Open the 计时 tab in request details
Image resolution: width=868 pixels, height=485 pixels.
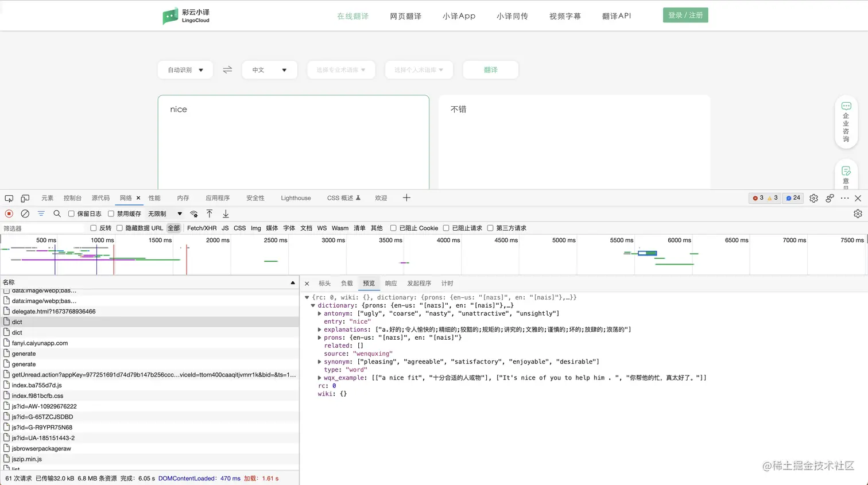pos(447,284)
